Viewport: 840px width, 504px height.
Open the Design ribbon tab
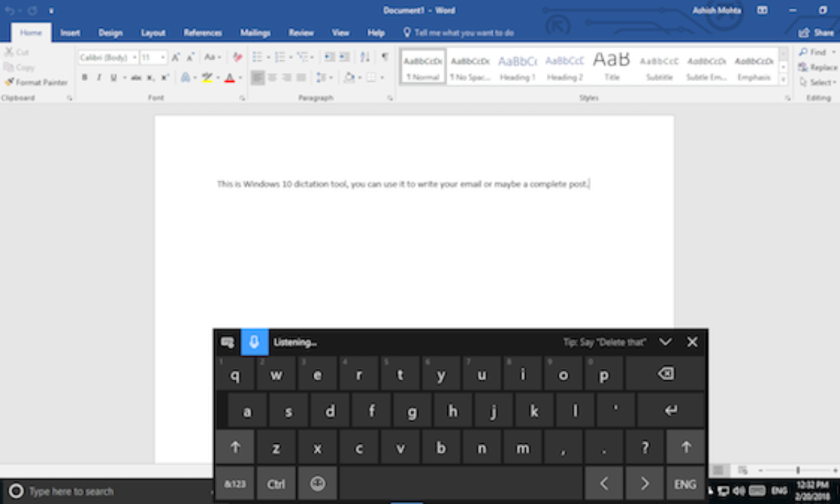(111, 33)
